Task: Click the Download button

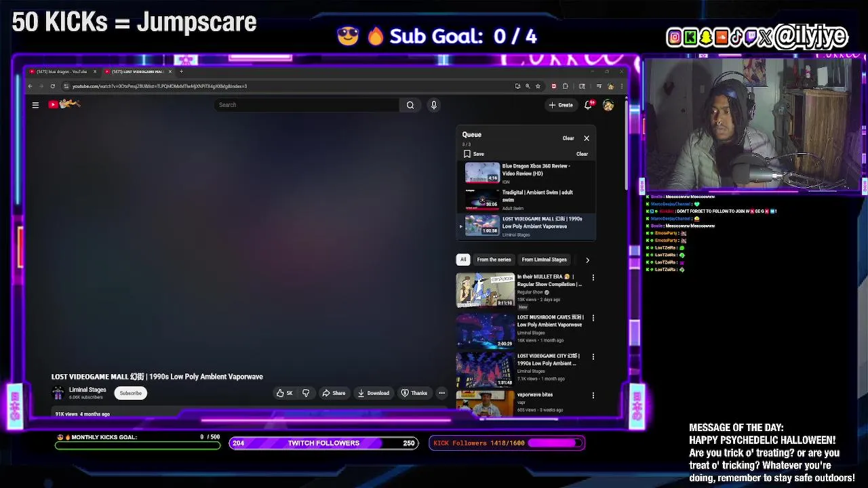Action: point(374,393)
